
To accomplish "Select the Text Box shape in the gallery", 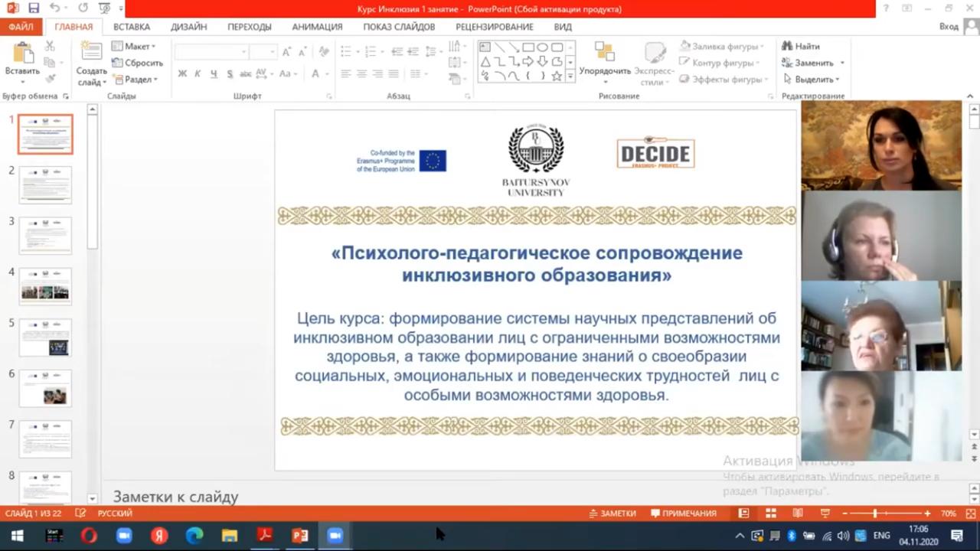I will tap(485, 47).
